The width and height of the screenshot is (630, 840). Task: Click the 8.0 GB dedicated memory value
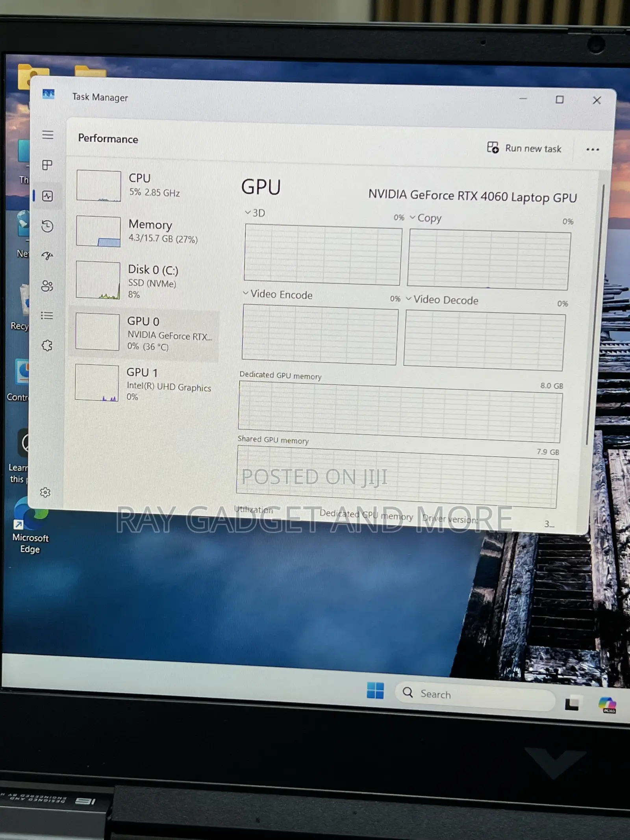click(x=552, y=386)
